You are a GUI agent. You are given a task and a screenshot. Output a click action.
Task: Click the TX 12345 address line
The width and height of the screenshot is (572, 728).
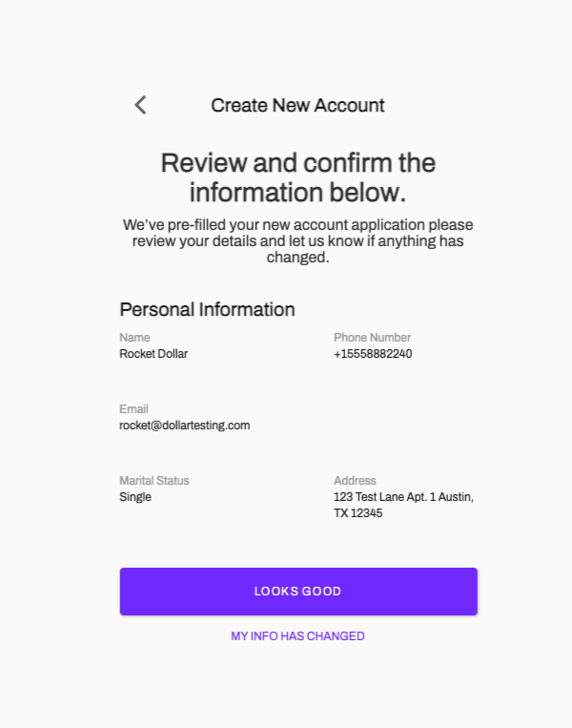[x=357, y=513]
